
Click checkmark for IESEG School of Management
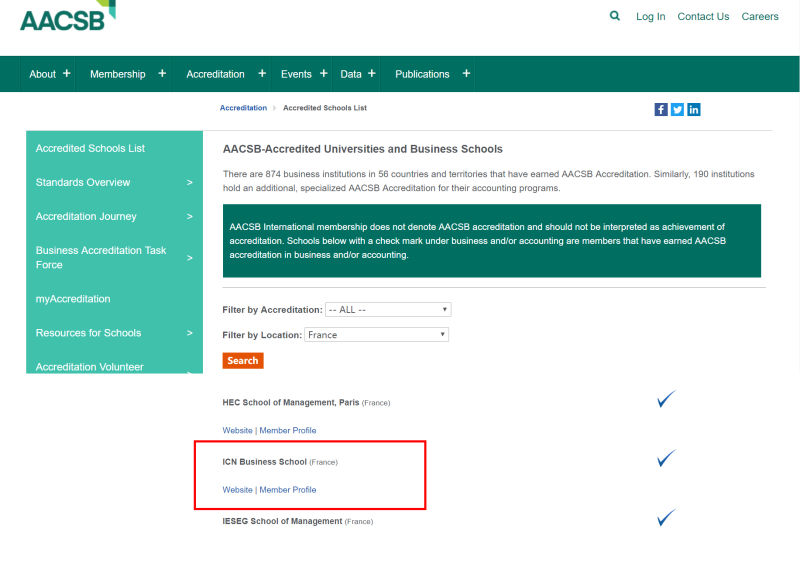[x=666, y=517]
